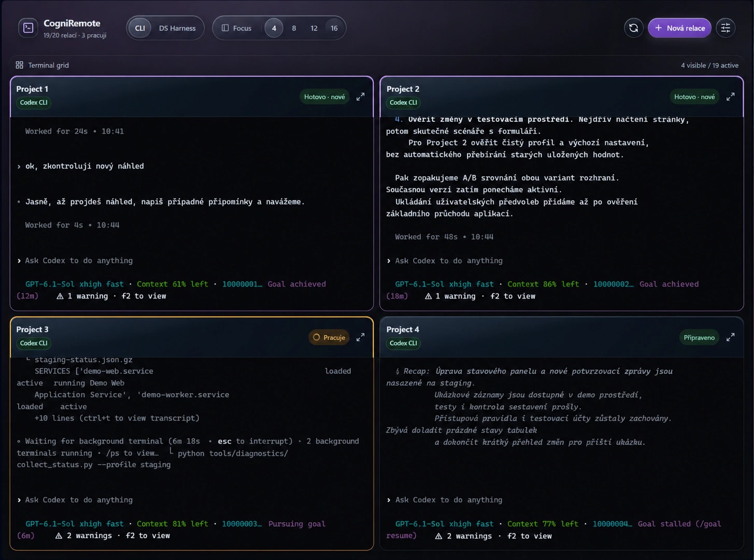Click 'Context 86% left' in Project 2
754x560 pixels.
click(543, 284)
